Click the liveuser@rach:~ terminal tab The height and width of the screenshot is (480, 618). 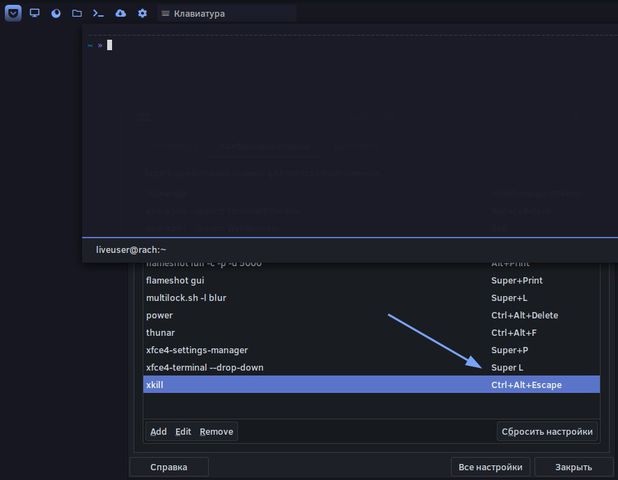(x=131, y=250)
